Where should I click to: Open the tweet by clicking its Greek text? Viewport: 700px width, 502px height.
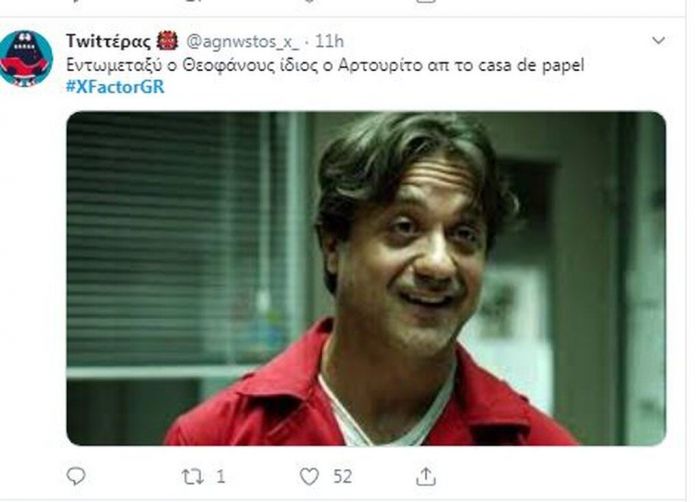tap(325, 66)
